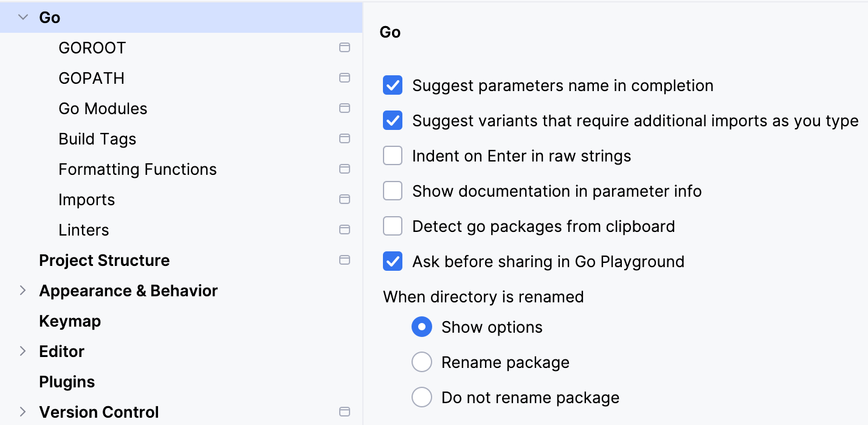The image size is (868, 425).
Task: Collapse the Go section in the sidebar
Action: click(x=22, y=17)
